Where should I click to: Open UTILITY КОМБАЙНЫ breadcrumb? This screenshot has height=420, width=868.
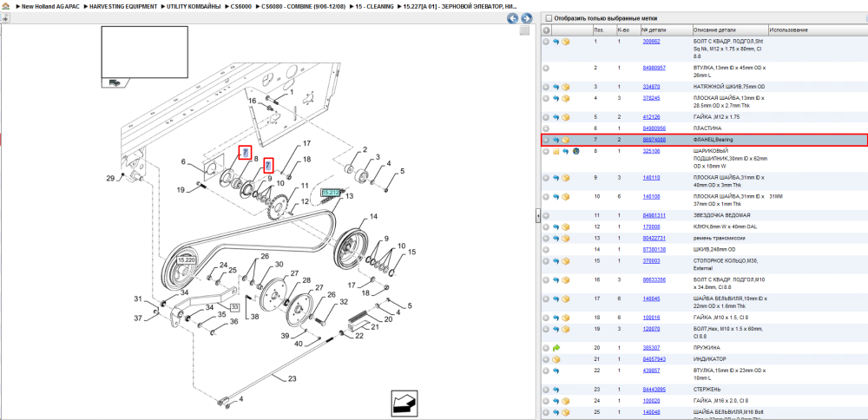point(194,6)
